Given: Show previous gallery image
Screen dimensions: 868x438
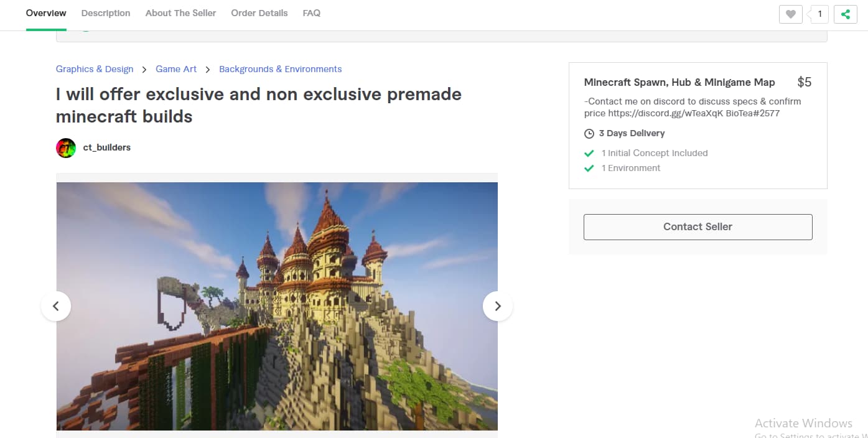Looking at the screenshot, I should coord(56,306).
